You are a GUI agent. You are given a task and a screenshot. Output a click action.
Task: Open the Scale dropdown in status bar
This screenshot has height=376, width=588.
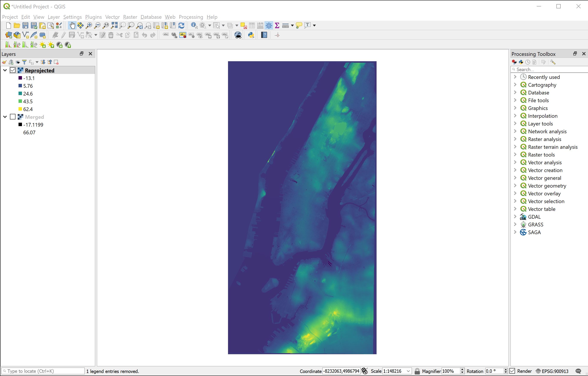pyautogui.click(x=408, y=371)
